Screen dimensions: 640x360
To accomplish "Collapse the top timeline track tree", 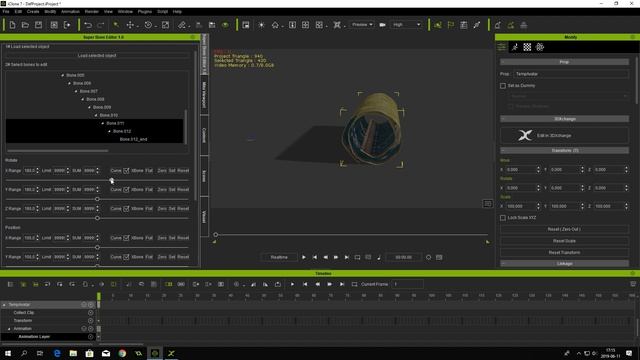I will tap(4, 305).
